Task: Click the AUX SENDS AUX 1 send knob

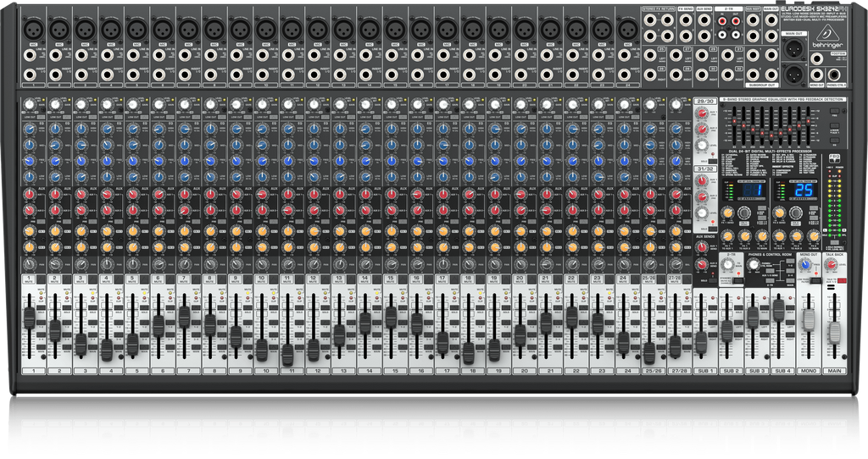Action: point(701,247)
